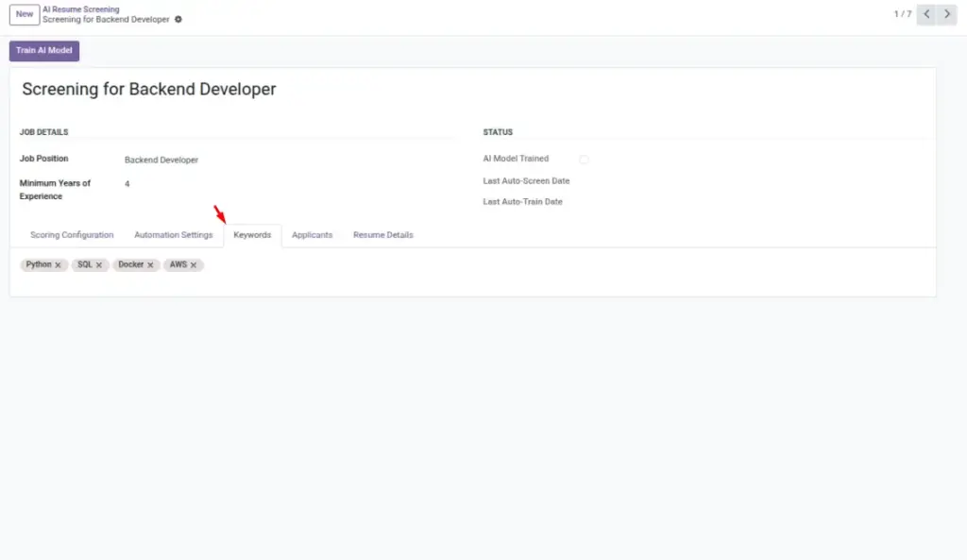Click the 1 / 7 pager counter
967x560 pixels.
click(902, 14)
